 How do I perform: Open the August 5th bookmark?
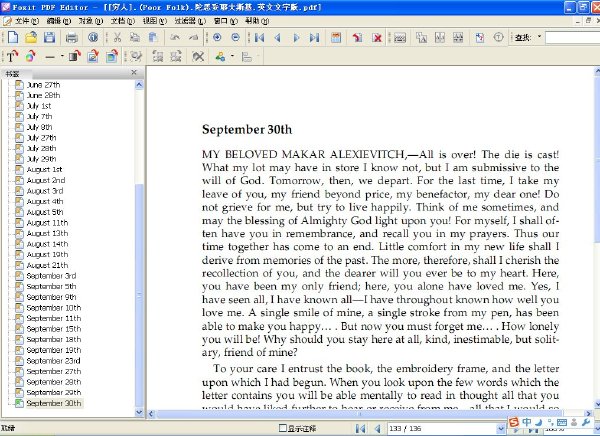click(45, 212)
